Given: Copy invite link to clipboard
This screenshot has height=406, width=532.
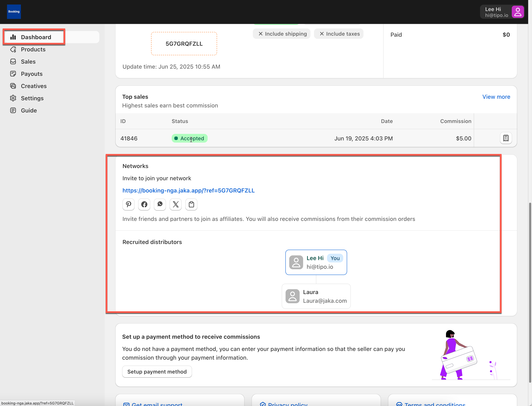Looking at the screenshot, I should point(191,205).
